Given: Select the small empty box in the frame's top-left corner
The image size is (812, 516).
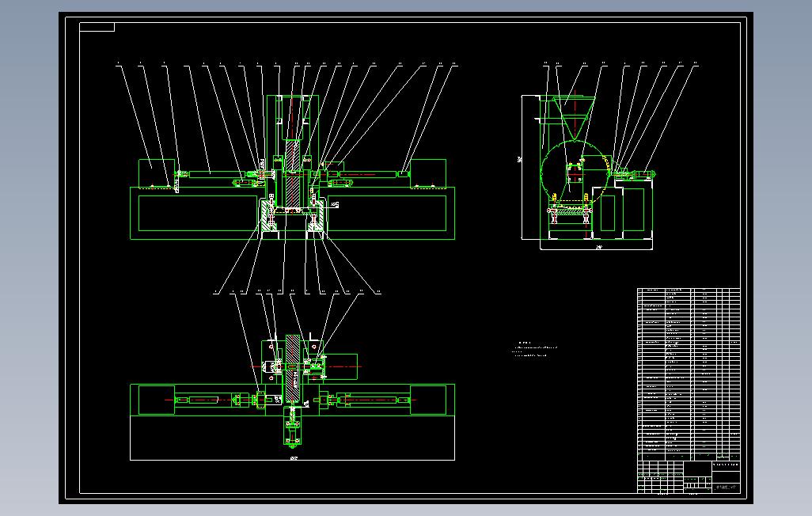Looking at the screenshot, I should (x=97, y=27).
